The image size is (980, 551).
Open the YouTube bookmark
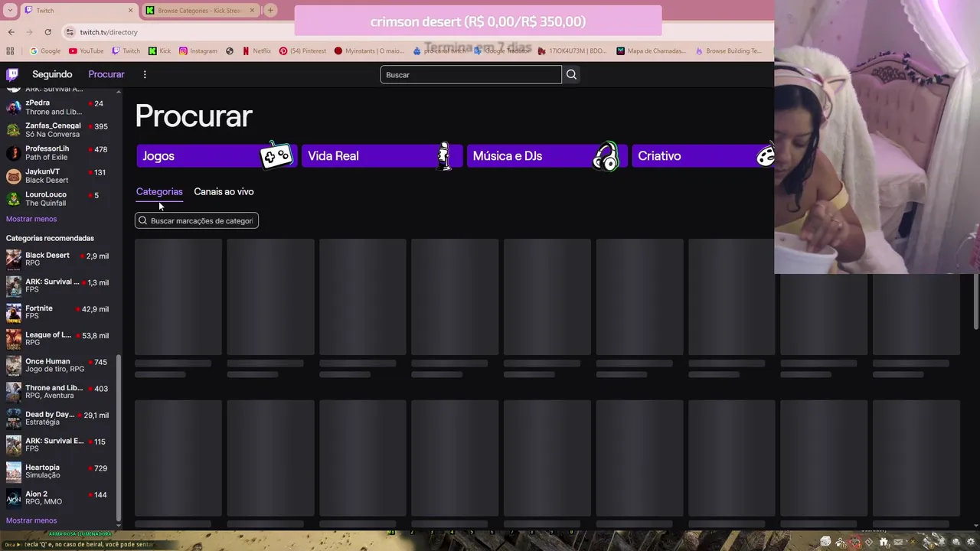click(86, 51)
